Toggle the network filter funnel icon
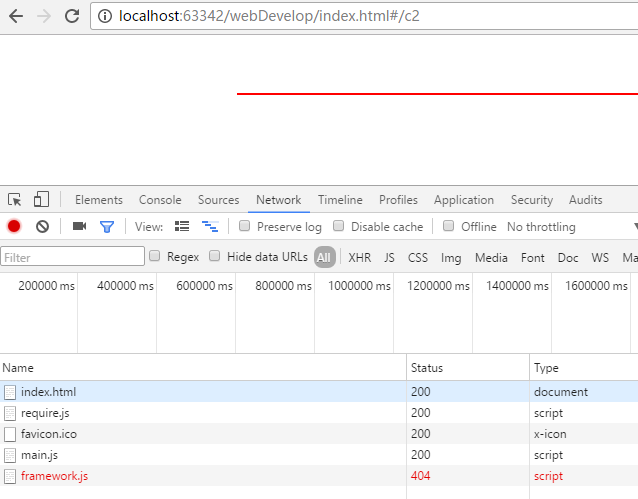The height and width of the screenshot is (499, 638). coord(107,227)
